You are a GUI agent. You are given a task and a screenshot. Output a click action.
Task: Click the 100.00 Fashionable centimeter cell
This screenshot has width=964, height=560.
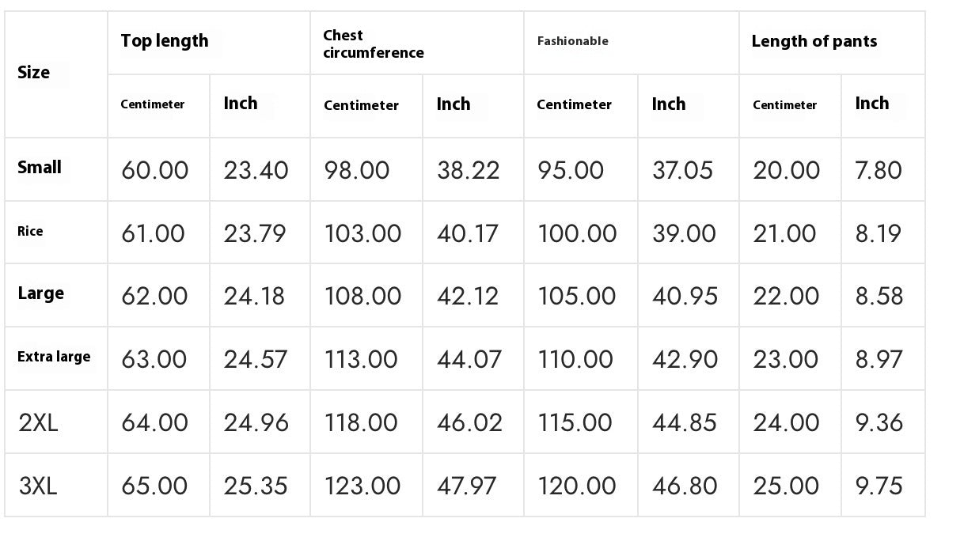pos(576,233)
